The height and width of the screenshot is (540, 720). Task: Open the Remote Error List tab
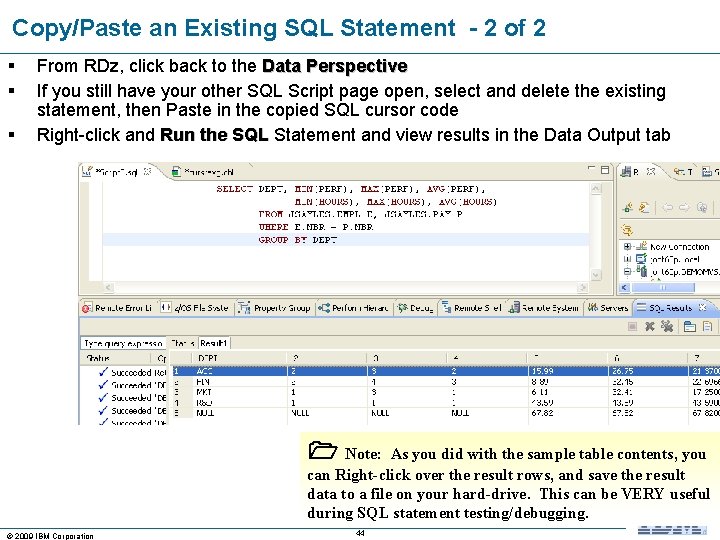pyautogui.click(x=118, y=308)
